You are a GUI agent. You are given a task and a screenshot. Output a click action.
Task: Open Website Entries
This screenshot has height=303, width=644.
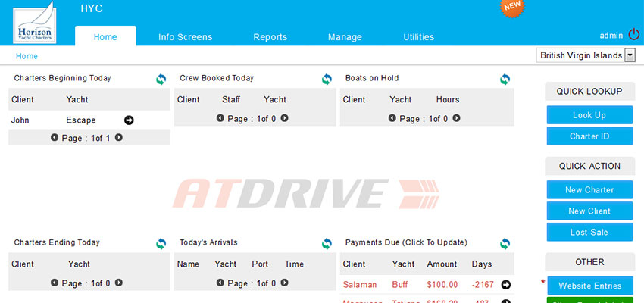(x=590, y=286)
